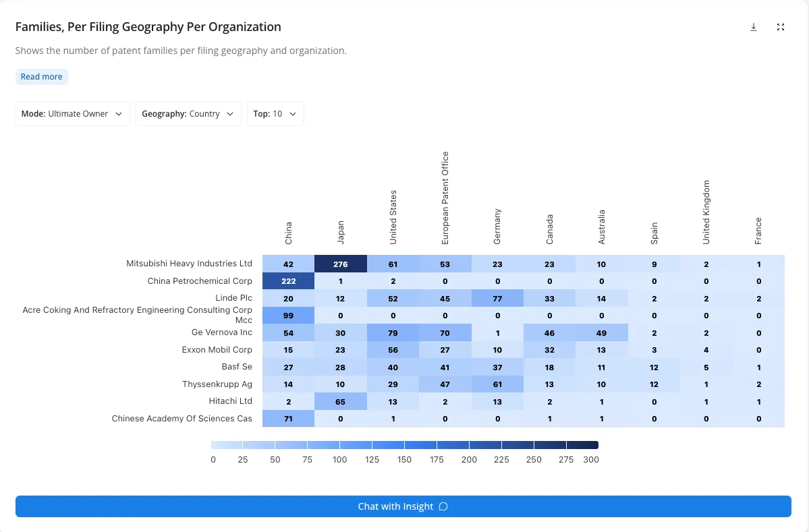Click the download chart icon
Image resolution: width=809 pixels, height=532 pixels.
pos(753,27)
